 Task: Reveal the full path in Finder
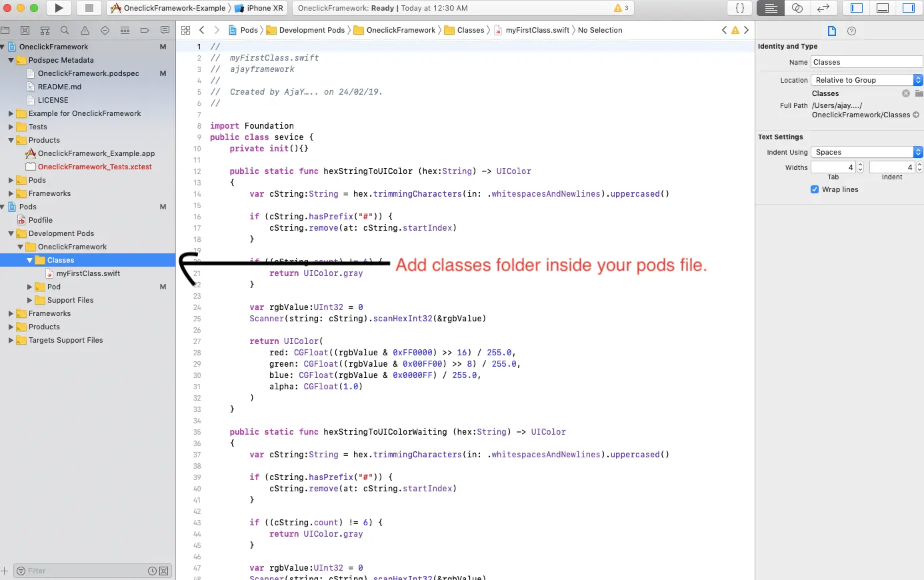point(916,115)
